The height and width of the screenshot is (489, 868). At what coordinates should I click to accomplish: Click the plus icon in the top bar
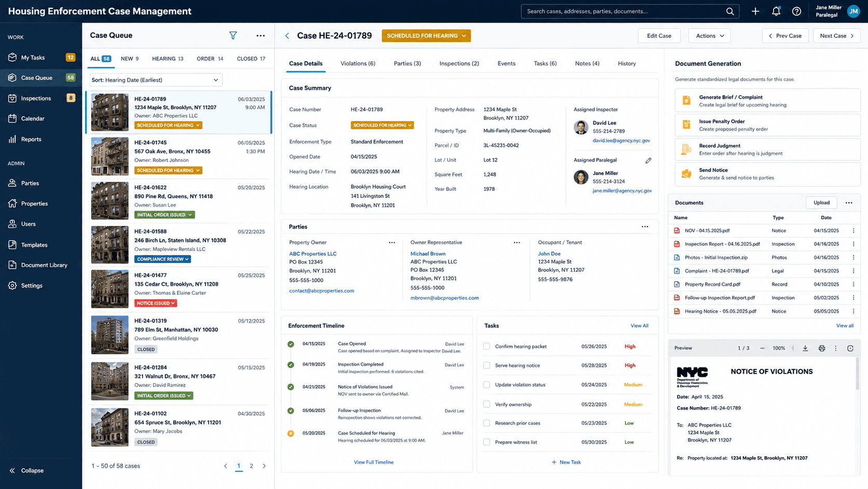pos(755,11)
